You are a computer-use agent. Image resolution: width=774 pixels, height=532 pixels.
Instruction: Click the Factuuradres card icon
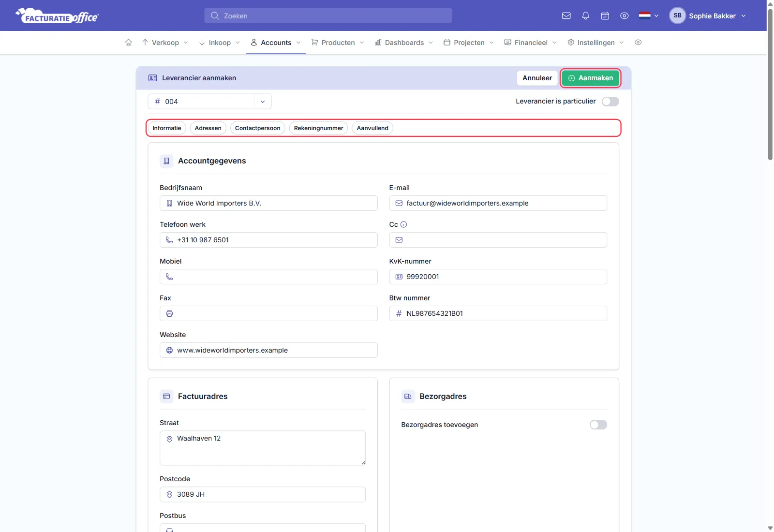tap(166, 397)
